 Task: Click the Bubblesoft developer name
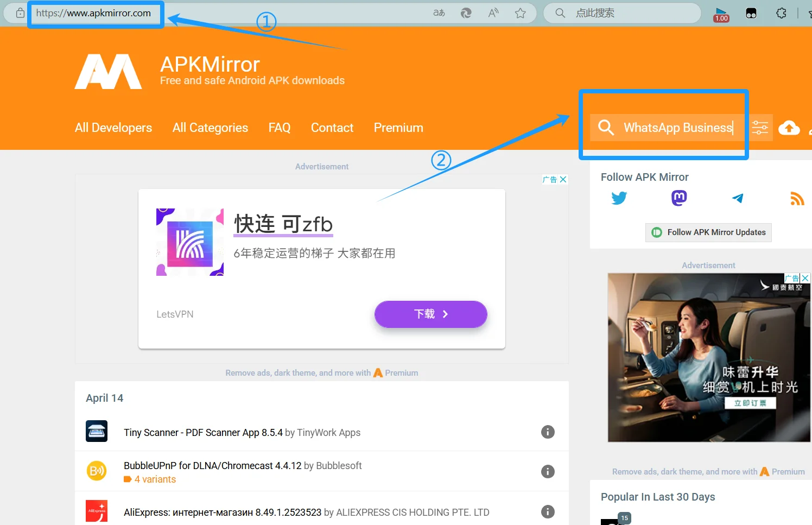339,466
